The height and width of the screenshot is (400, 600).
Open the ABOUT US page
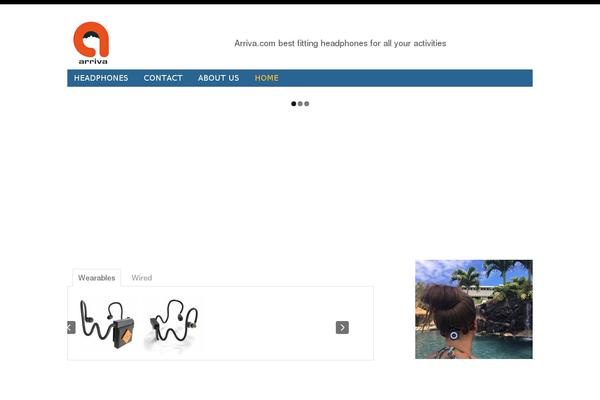[x=218, y=78]
